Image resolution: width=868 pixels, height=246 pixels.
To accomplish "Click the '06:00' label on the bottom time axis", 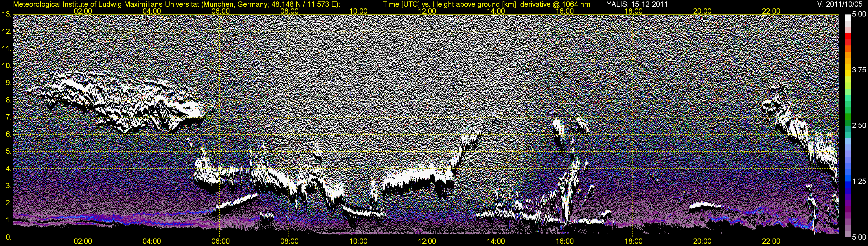I will pyautogui.click(x=221, y=242).
